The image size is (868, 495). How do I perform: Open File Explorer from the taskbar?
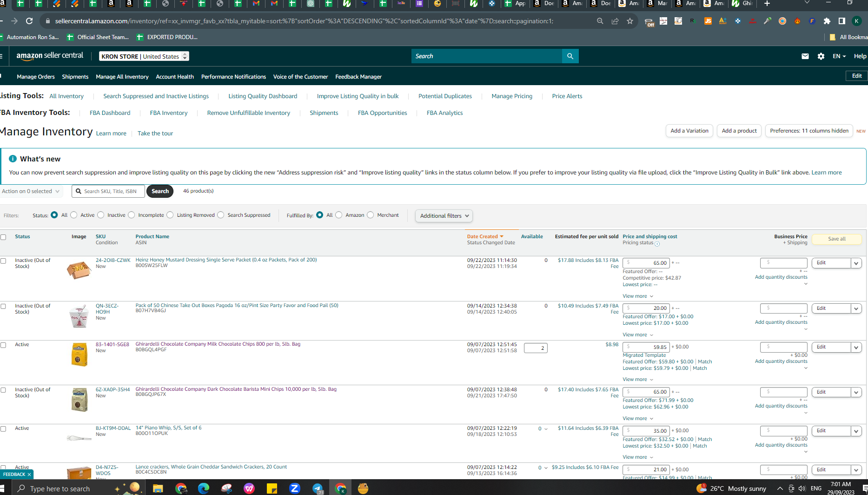pyautogui.click(x=158, y=488)
